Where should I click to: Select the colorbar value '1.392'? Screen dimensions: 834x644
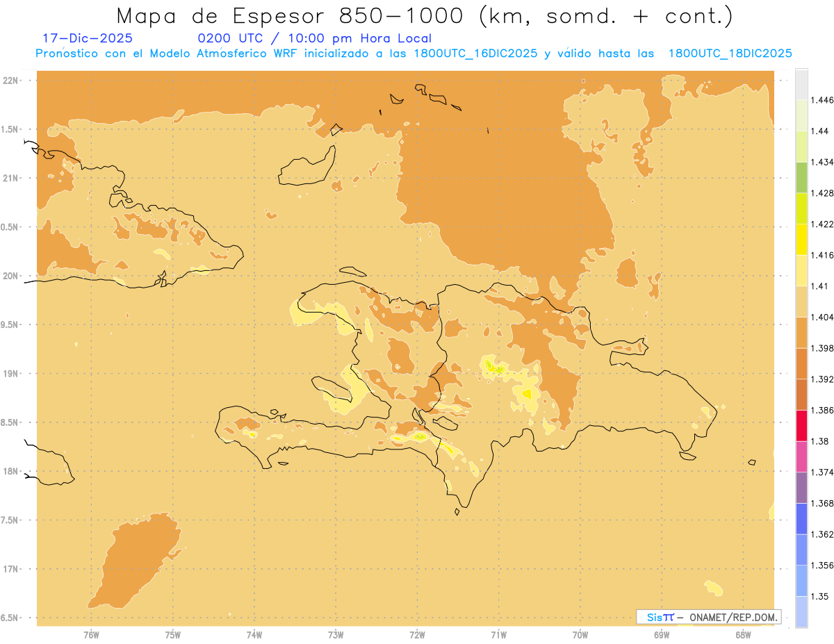click(x=822, y=379)
